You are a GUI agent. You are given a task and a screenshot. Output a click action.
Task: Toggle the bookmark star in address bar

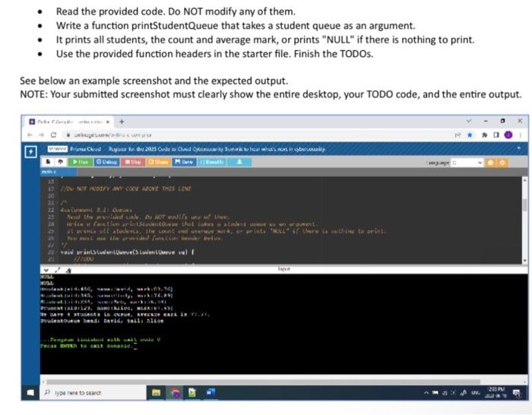pos(470,135)
